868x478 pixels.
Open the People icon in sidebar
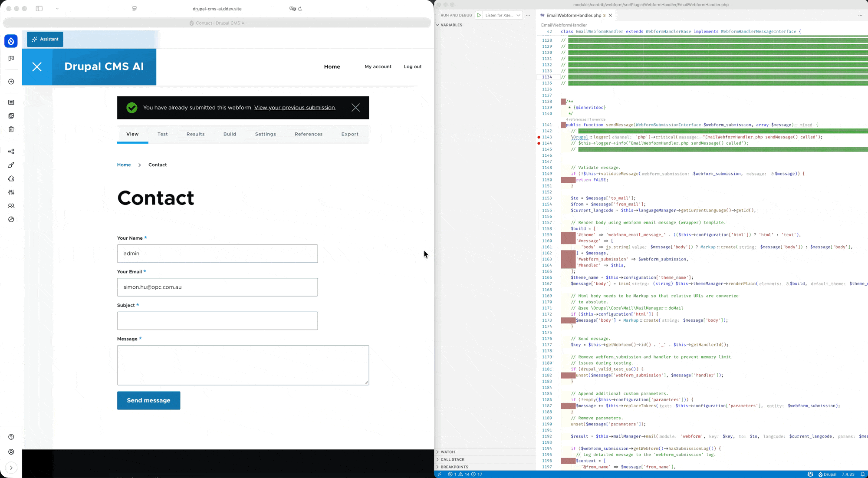pos(11,206)
